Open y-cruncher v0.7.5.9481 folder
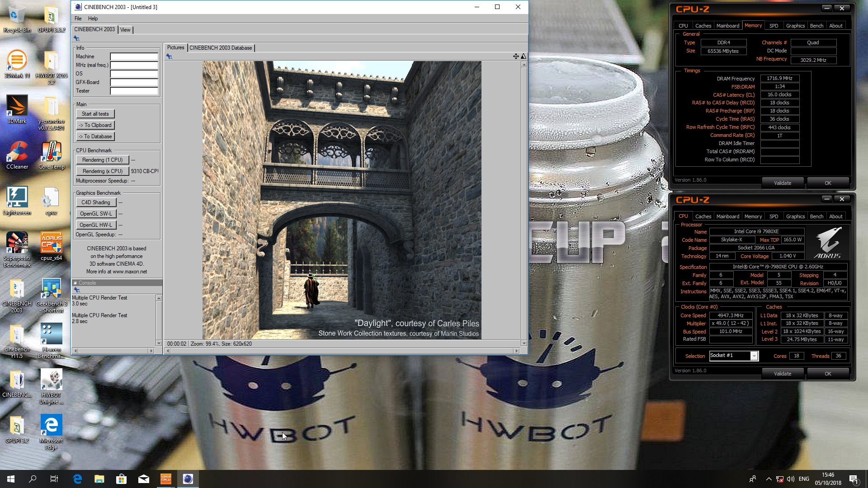868x488 pixels. click(51, 113)
